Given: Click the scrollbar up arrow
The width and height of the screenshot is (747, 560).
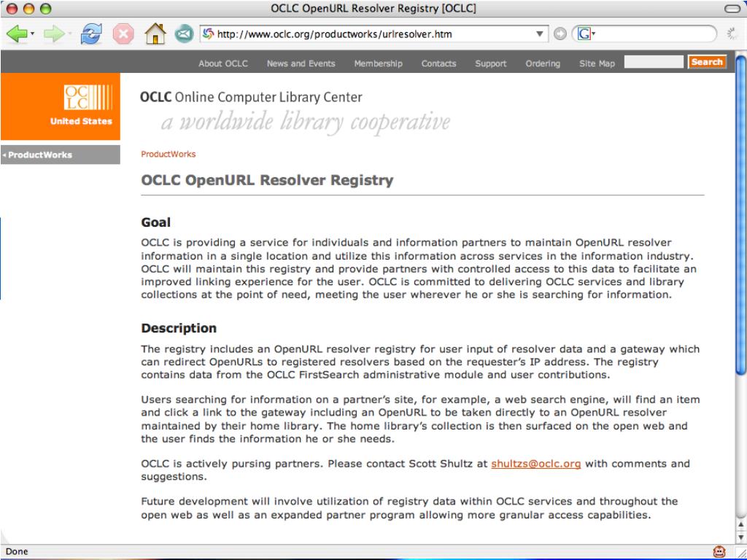Looking at the screenshot, I should click(x=740, y=525).
